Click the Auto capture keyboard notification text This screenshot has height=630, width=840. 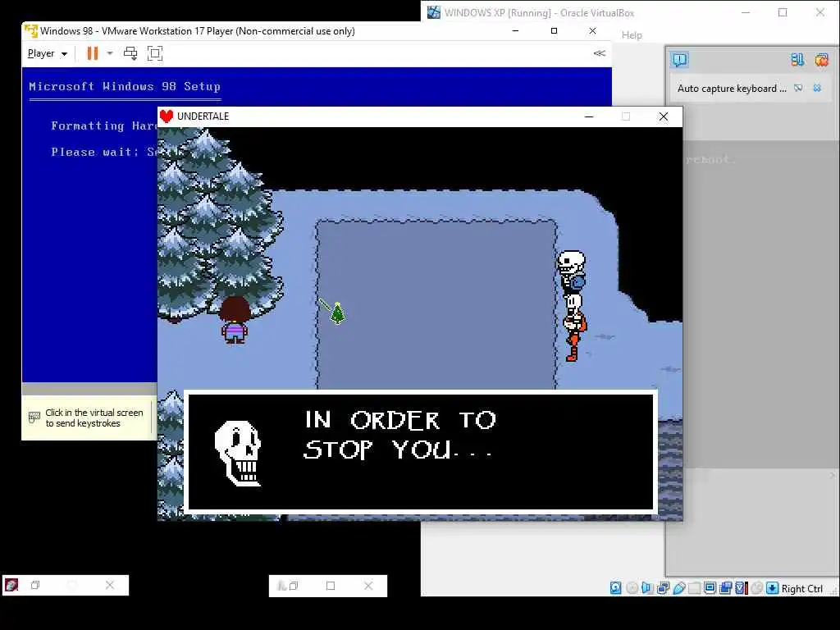pyautogui.click(x=731, y=89)
